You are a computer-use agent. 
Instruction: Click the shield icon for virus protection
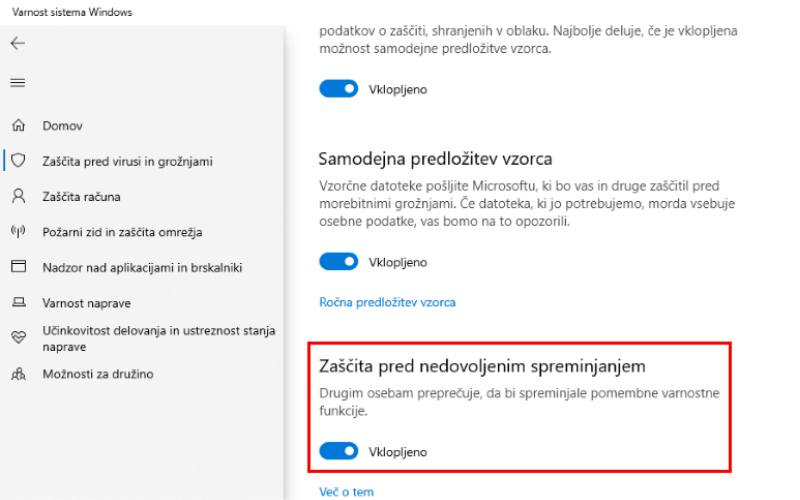coord(18,160)
